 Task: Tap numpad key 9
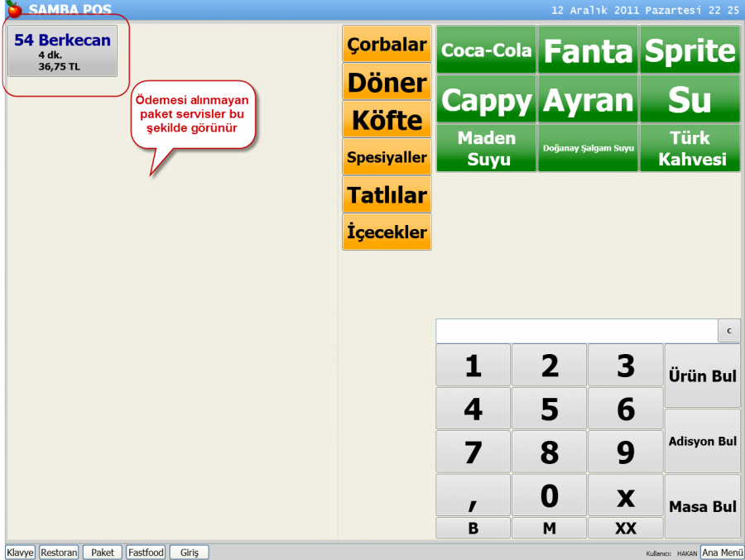click(625, 452)
